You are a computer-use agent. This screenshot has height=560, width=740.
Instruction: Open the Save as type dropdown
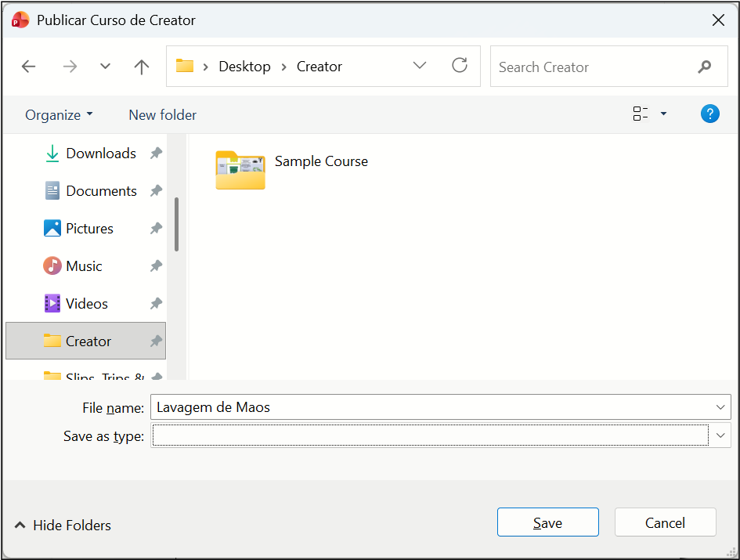click(720, 436)
